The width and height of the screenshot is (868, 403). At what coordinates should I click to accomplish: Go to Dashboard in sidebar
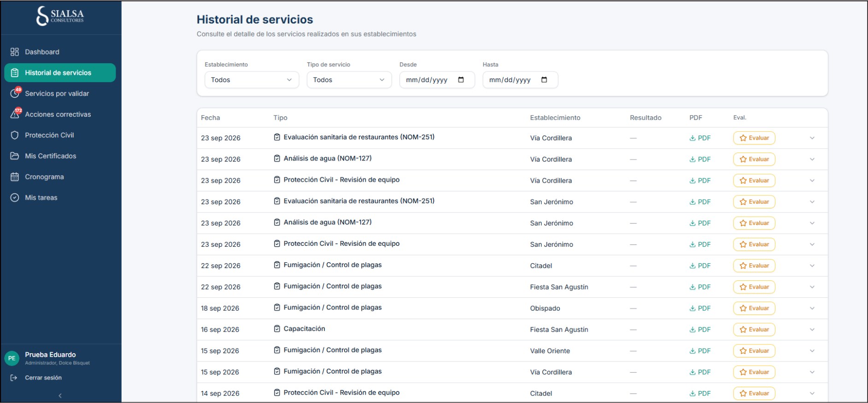click(x=60, y=52)
